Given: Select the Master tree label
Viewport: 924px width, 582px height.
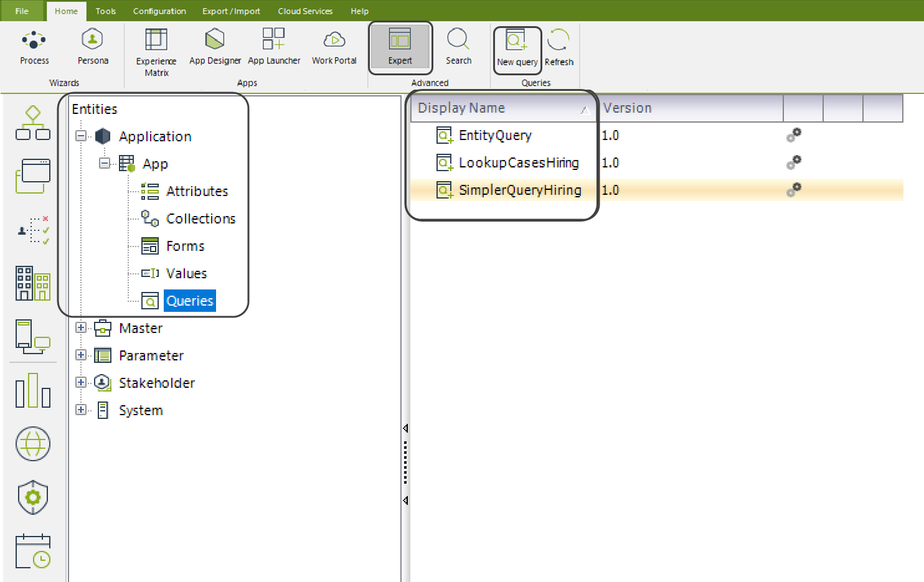Looking at the screenshot, I should [x=141, y=328].
